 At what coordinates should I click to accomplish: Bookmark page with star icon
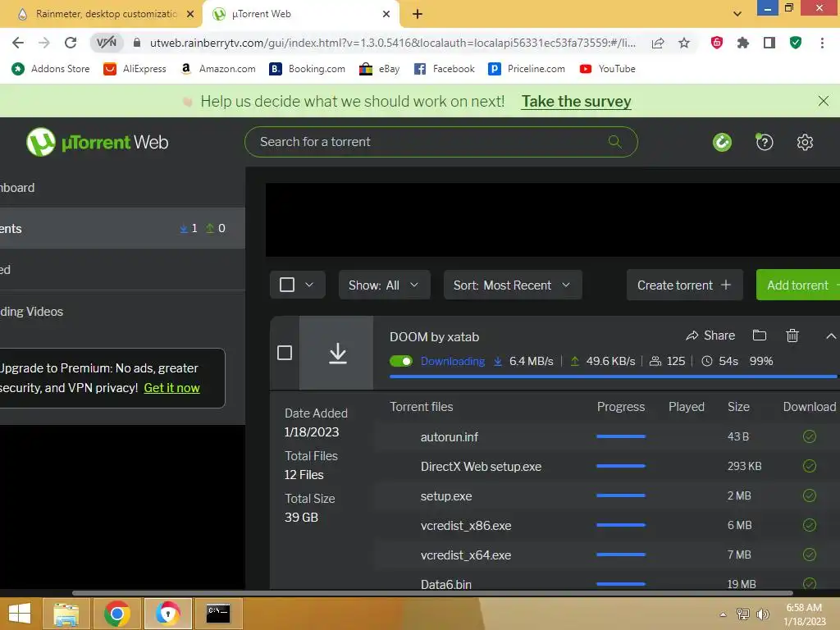coord(684,43)
